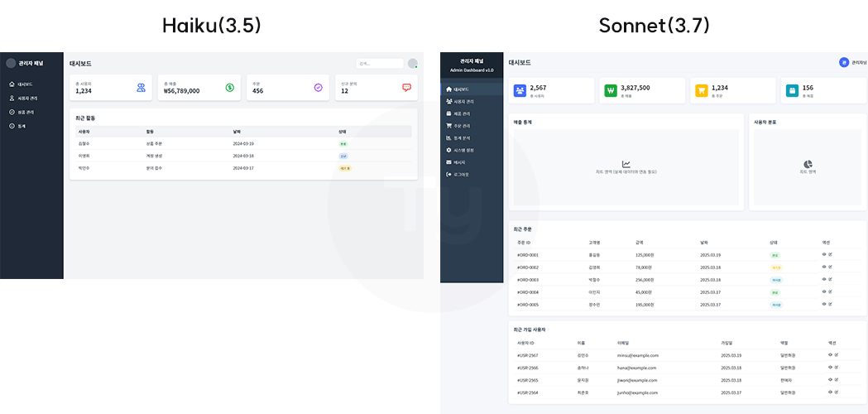This screenshot has width=868, height=414.
Task: Click the home icon in Haiku sidebar
Action: tap(12, 84)
